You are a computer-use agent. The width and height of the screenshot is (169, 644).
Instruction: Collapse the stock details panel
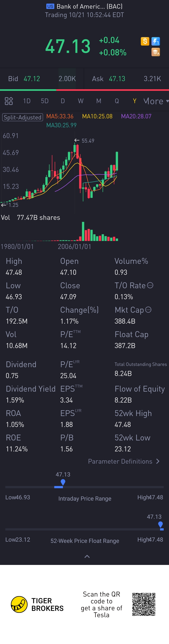(x=87, y=556)
